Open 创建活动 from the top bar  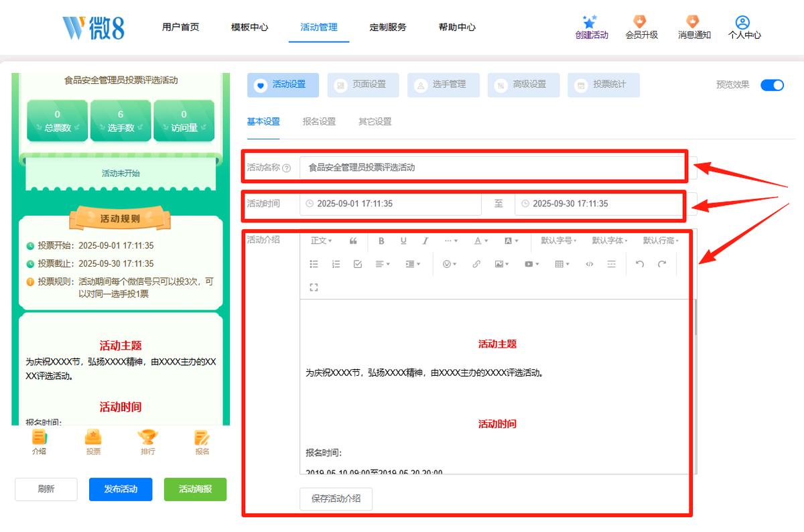point(592,27)
